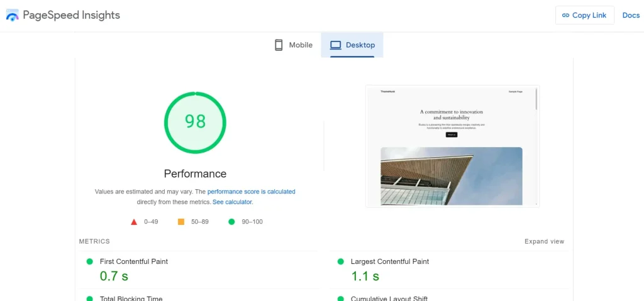Expand view of the metrics section

coord(544,241)
